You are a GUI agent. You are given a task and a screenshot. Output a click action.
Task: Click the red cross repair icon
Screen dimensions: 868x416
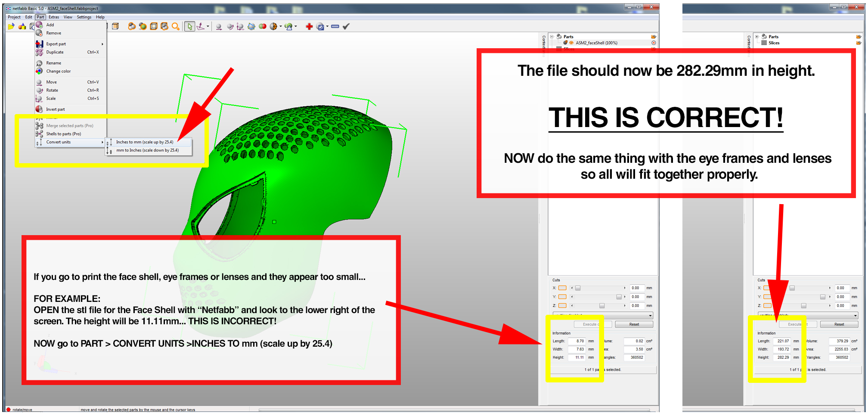point(309,27)
